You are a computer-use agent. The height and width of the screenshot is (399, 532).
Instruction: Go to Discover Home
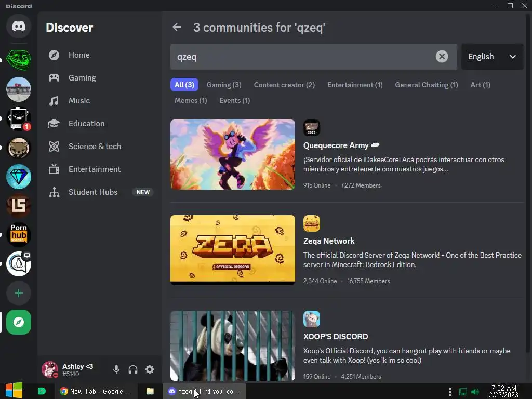(x=100, y=55)
